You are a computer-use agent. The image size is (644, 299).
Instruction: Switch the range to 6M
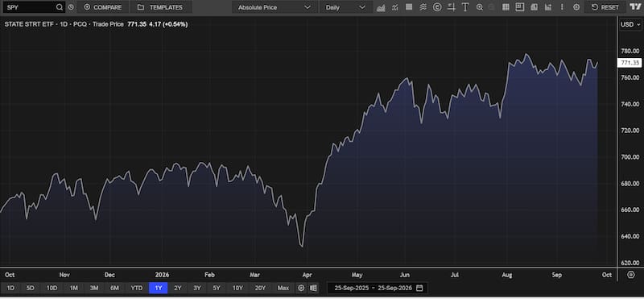click(x=114, y=288)
